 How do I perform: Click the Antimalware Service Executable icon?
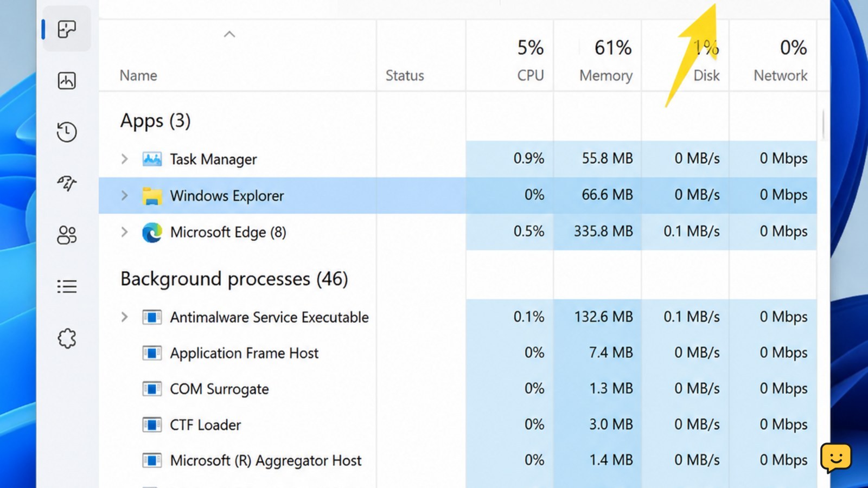coord(152,317)
